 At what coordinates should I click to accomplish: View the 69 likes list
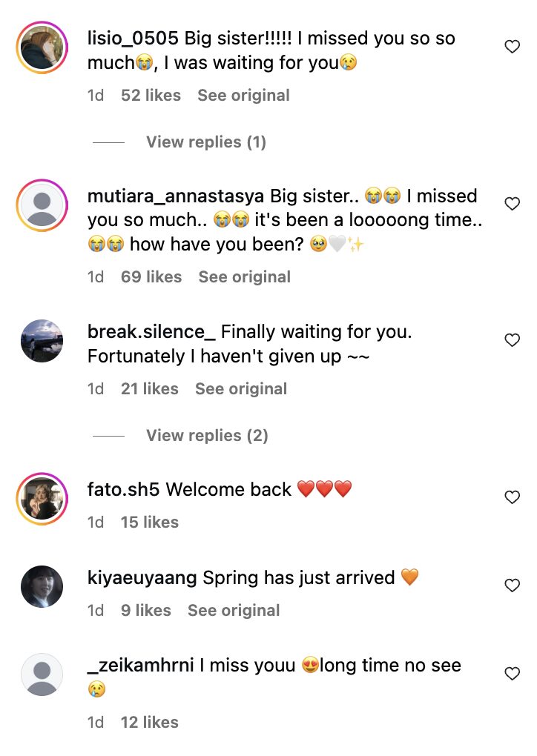tap(151, 277)
